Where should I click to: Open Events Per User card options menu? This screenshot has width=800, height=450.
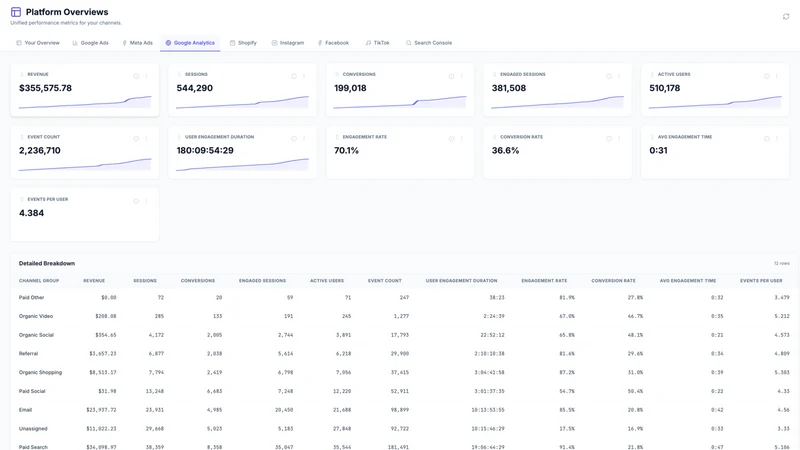click(x=146, y=201)
